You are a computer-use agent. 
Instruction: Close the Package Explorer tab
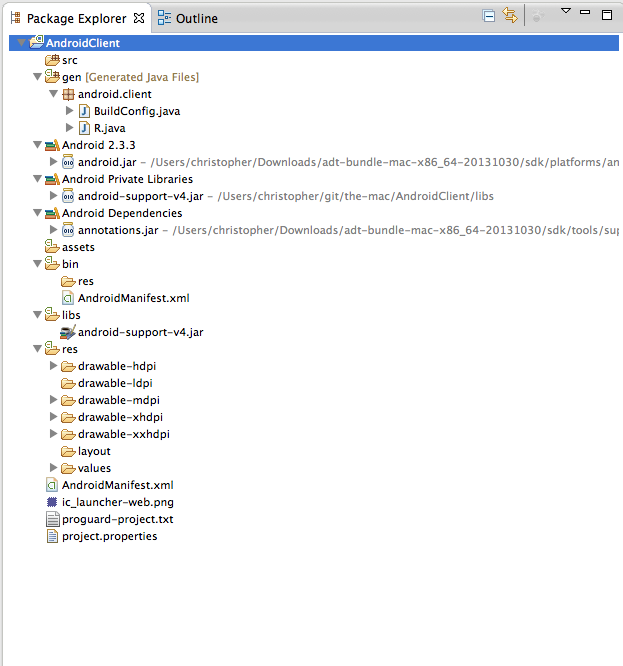(x=139, y=18)
